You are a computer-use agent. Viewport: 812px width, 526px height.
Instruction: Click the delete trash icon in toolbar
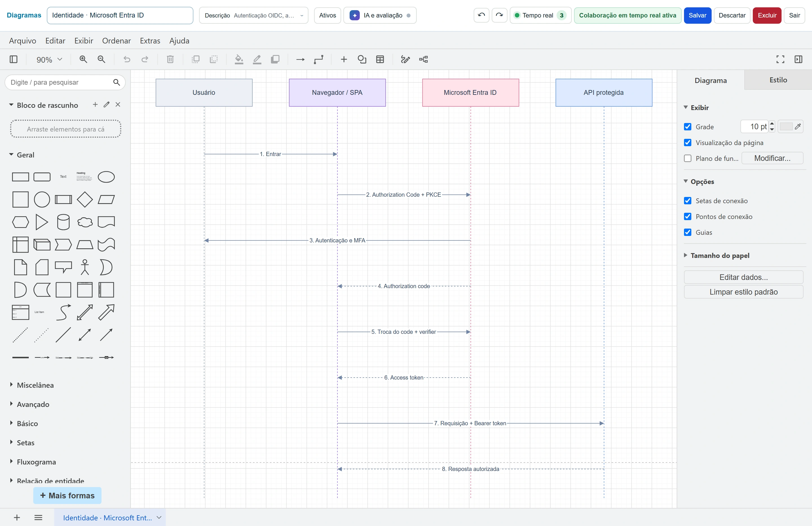tap(170, 60)
